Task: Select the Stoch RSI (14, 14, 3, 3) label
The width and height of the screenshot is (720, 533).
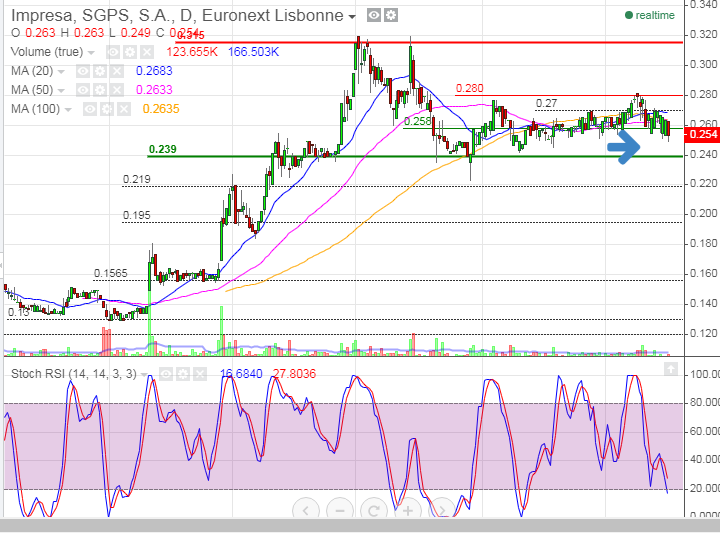Action: tap(74, 374)
